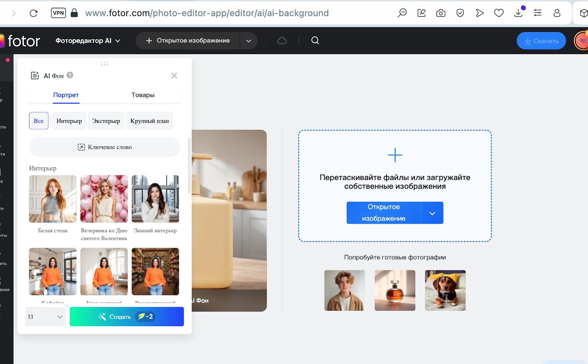Click the panel vertical scrollbar
The image size is (588, 364).
coord(189,165)
